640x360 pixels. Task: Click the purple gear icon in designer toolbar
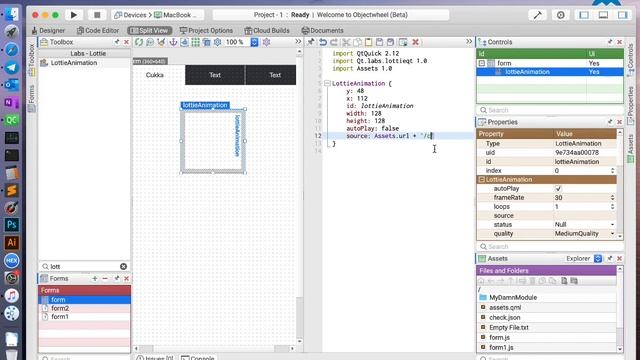tap(267, 42)
